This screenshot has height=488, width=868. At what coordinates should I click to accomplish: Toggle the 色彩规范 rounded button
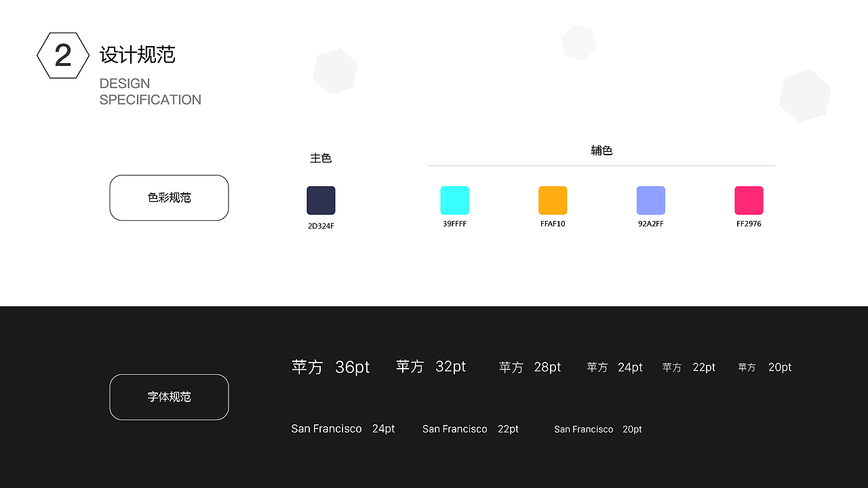169,198
